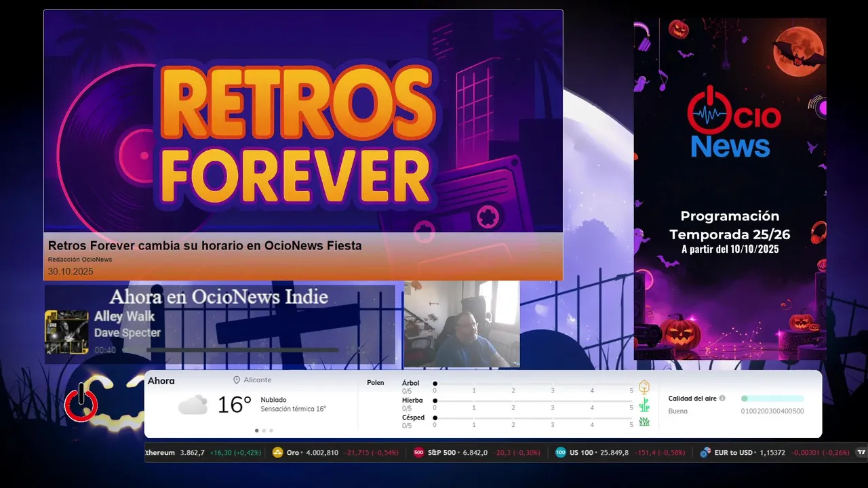This screenshot has height=488, width=868.
Task: Click the Ahora en OcioNews Indie heading
Action: [218, 297]
